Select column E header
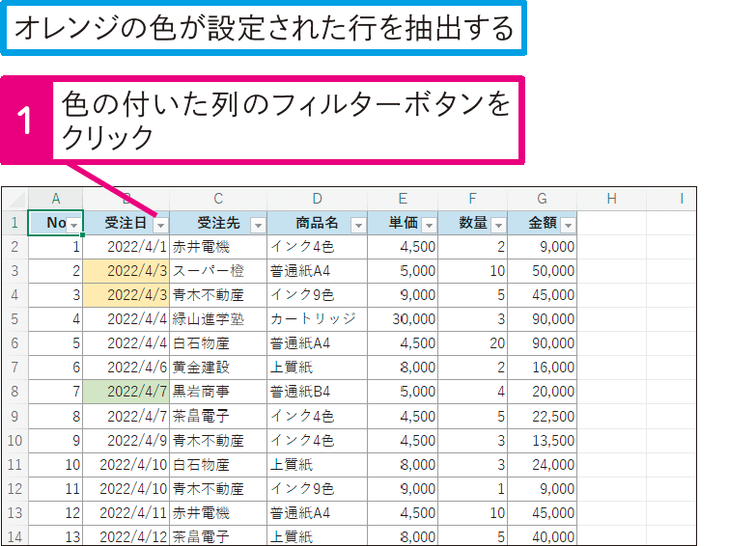756x546 pixels. (403, 199)
